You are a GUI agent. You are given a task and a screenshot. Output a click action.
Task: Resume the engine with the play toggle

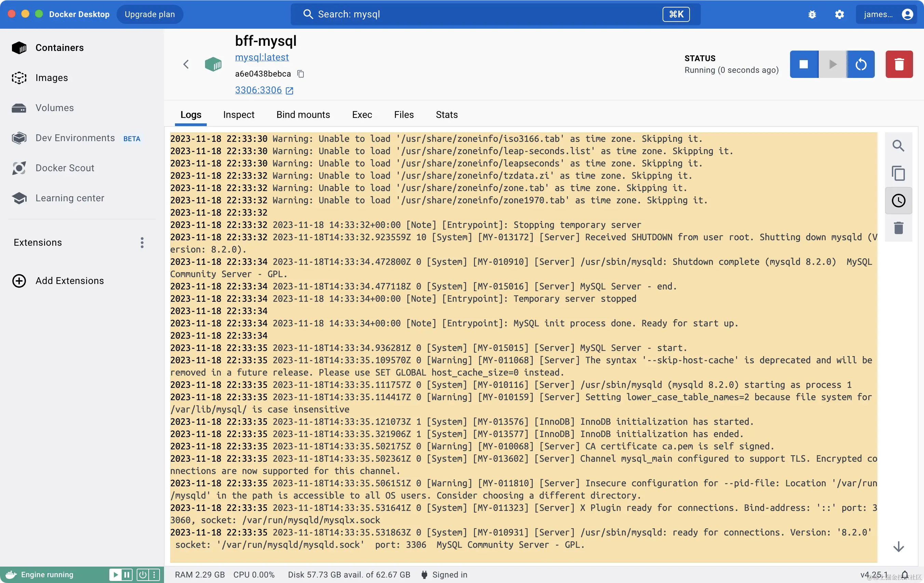[x=115, y=574]
